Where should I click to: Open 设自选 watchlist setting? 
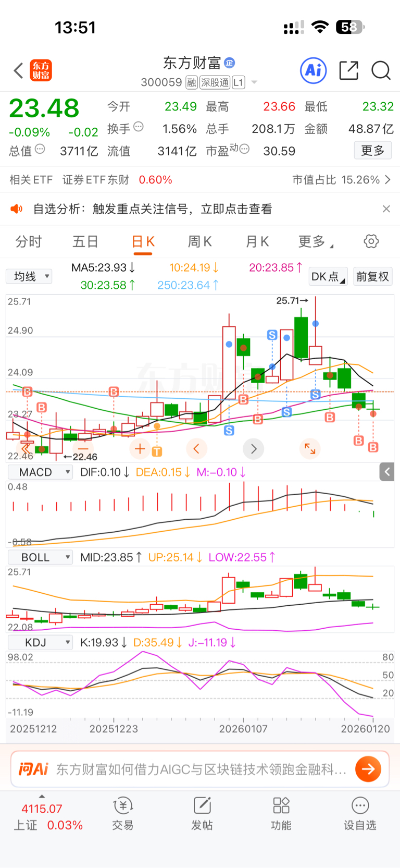pyautogui.click(x=360, y=814)
